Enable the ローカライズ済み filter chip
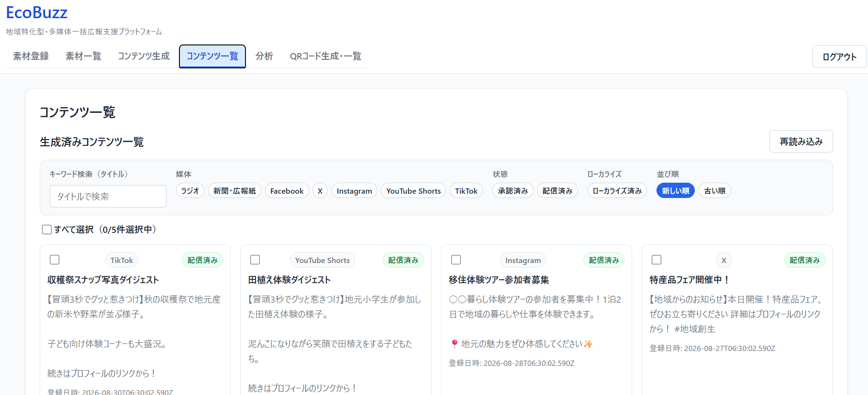The height and width of the screenshot is (395, 868). pyautogui.click(x=617, y=191)
